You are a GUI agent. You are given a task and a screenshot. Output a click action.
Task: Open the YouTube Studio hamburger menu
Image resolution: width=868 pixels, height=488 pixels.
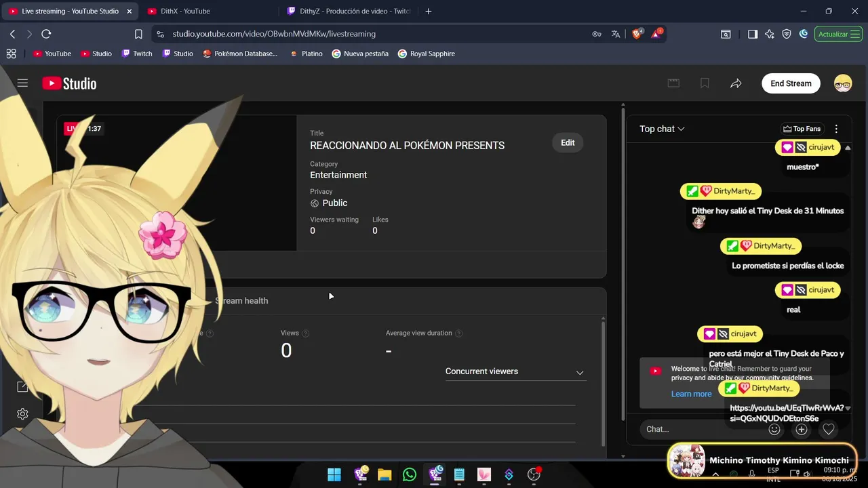tap(22, 83)
